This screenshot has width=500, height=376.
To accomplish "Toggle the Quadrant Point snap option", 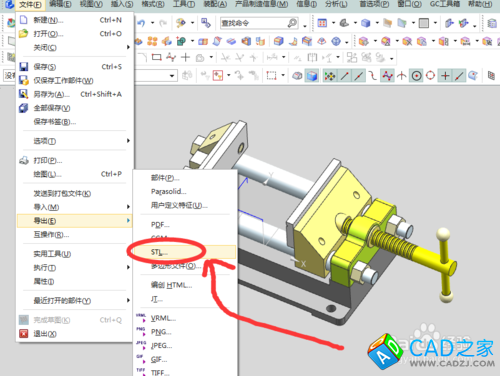I will coord(430,76).
